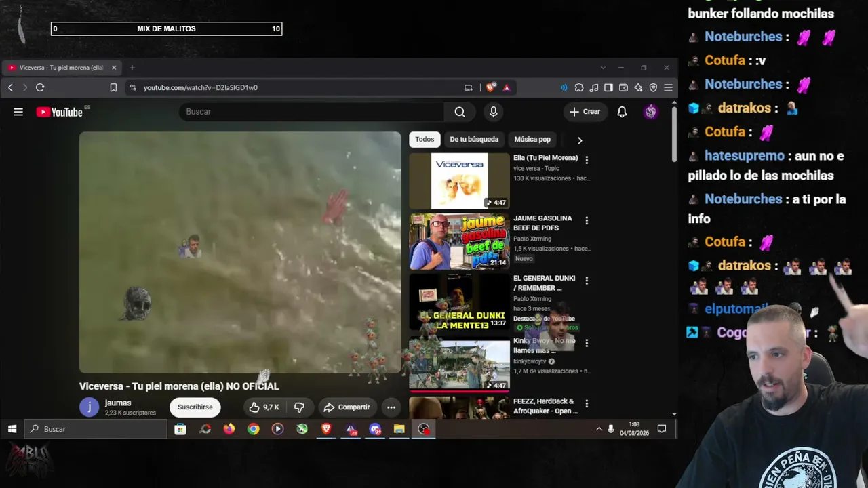
Task: Toggle the browser sidebar panel
Action: tap(609, 87)
